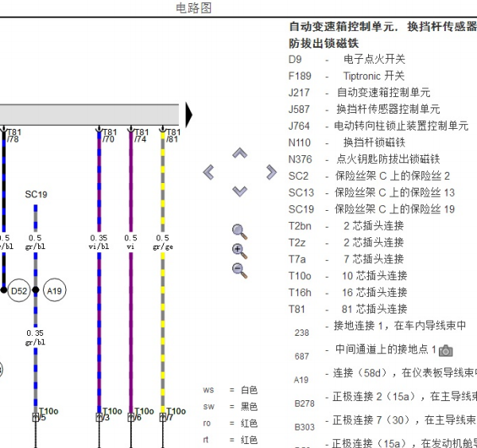Select the A19 connection circle
The width and height of the screenshot is (477, 448).
[x=54, y=290]
